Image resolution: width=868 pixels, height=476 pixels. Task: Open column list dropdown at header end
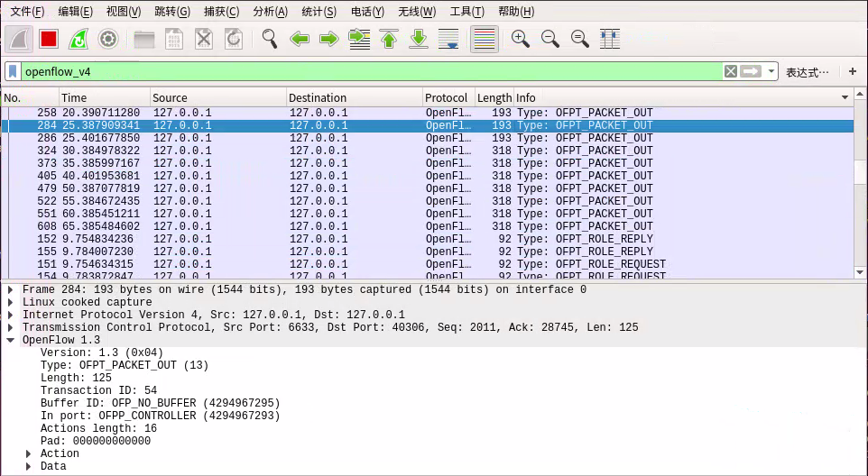click(845, 98)
